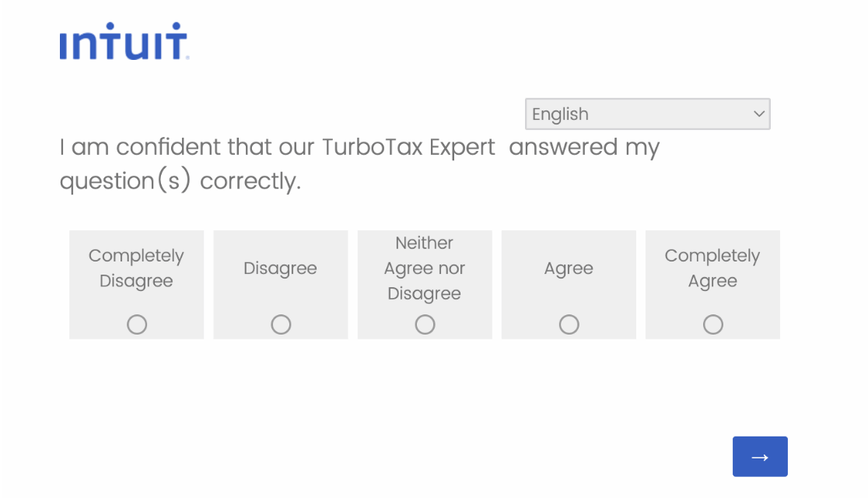Select the Completely Disagree radio circle

pyautogui.click(x=137, y=324)
